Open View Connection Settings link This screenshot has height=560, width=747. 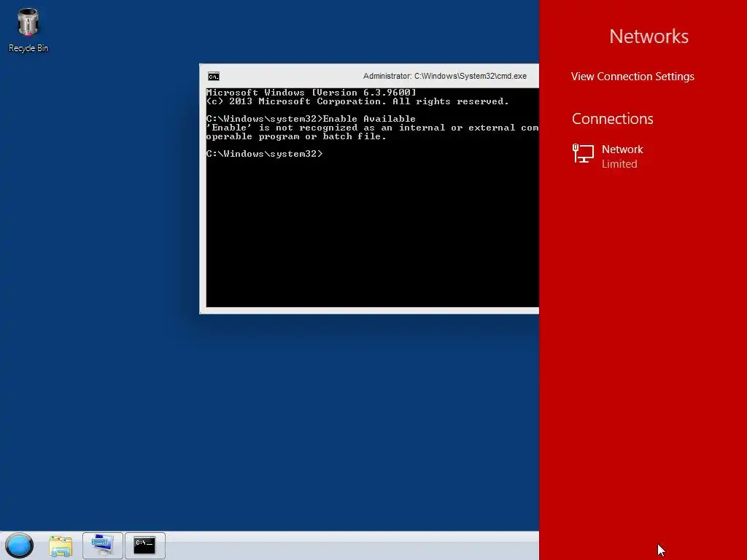click(x=632, y=76)
